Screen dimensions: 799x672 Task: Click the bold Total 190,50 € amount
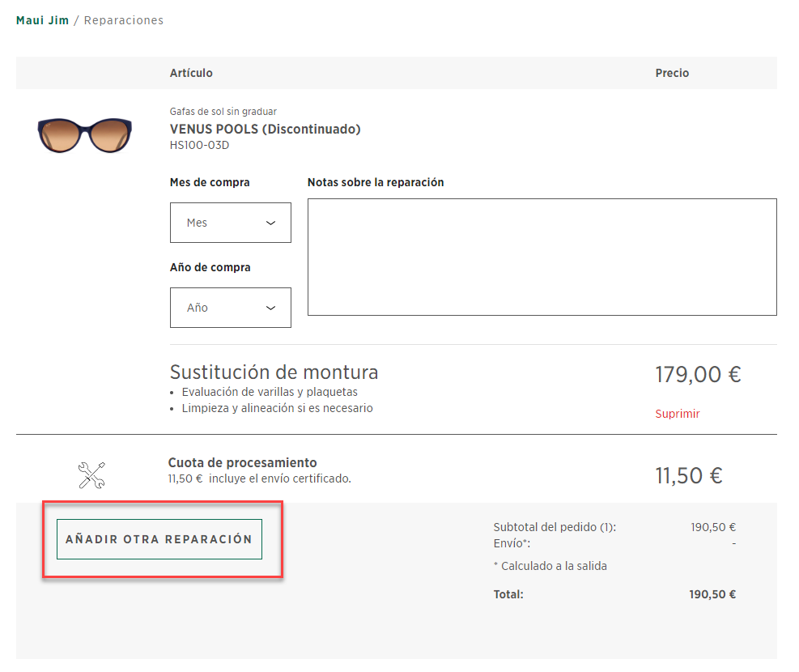click(x=712, y=594)
